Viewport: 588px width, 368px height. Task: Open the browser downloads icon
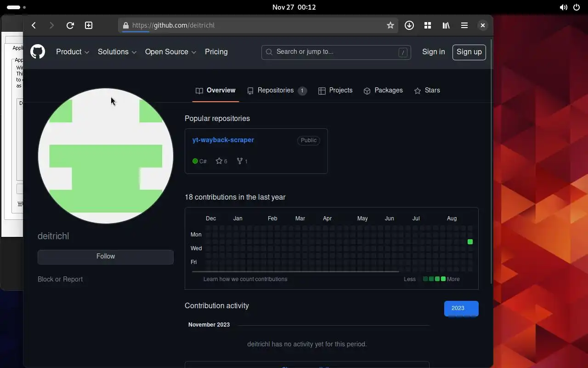[409, 25]
